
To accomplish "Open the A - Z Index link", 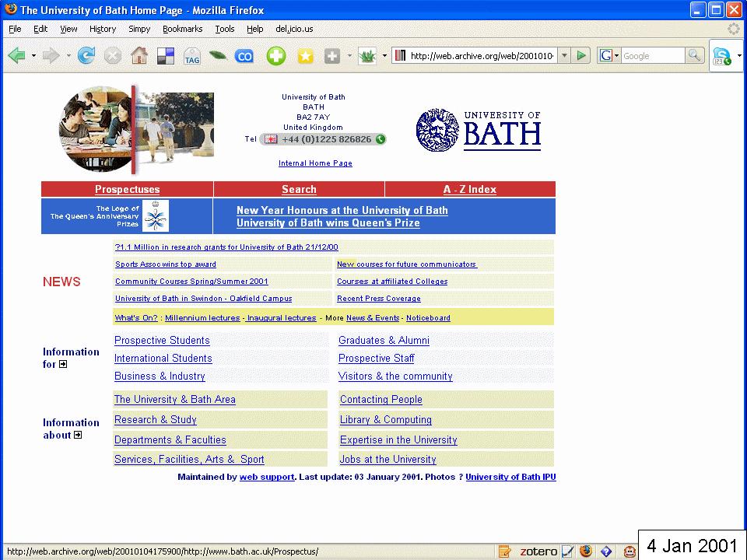I will 470,189.
